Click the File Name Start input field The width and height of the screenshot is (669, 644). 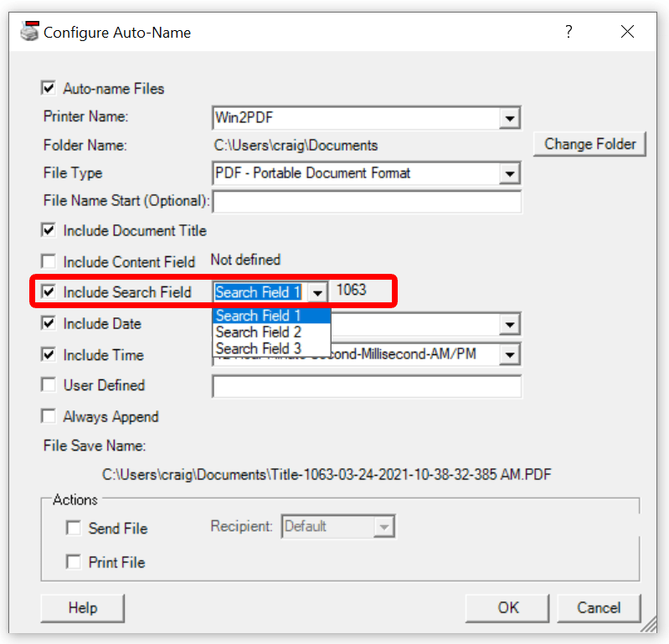click(x=367, y=202)
